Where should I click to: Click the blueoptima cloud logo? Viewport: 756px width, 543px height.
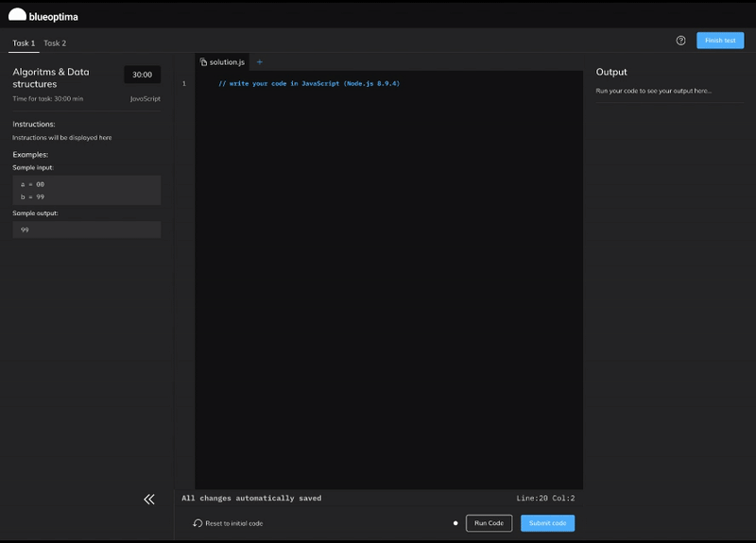point(17,14)
